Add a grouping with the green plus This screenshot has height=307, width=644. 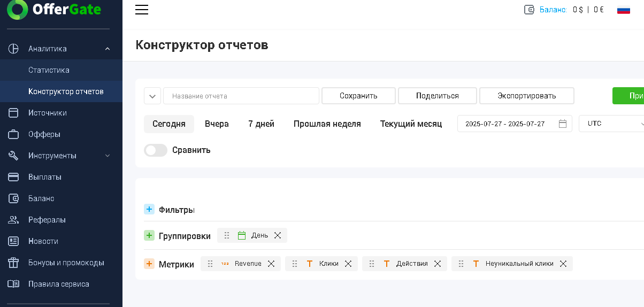click(149, 235)
